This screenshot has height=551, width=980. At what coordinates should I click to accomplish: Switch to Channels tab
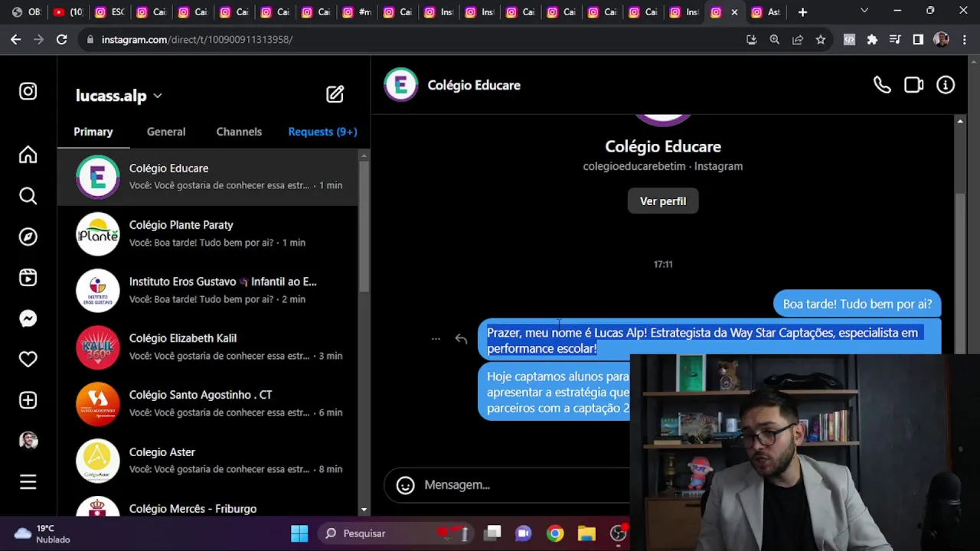point(239,132)
